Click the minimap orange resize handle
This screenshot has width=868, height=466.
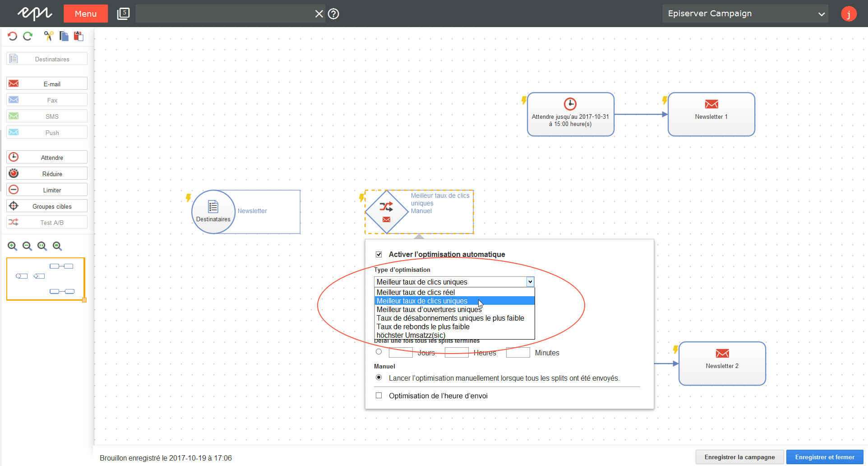[84, 300]
